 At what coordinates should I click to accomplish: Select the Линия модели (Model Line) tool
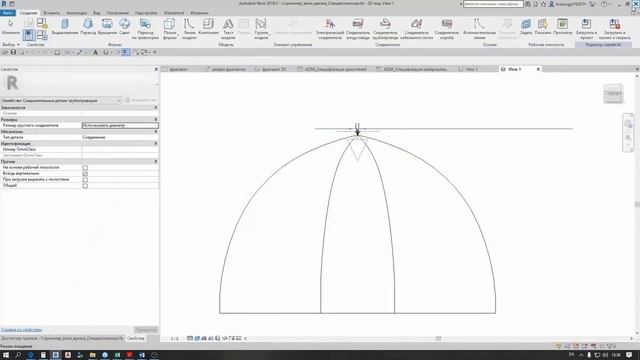click(189, 29)
